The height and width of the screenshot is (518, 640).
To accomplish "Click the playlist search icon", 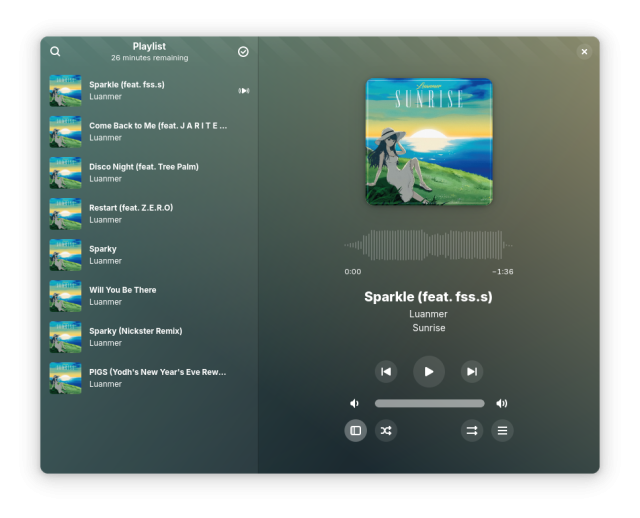I will [55, 52].
